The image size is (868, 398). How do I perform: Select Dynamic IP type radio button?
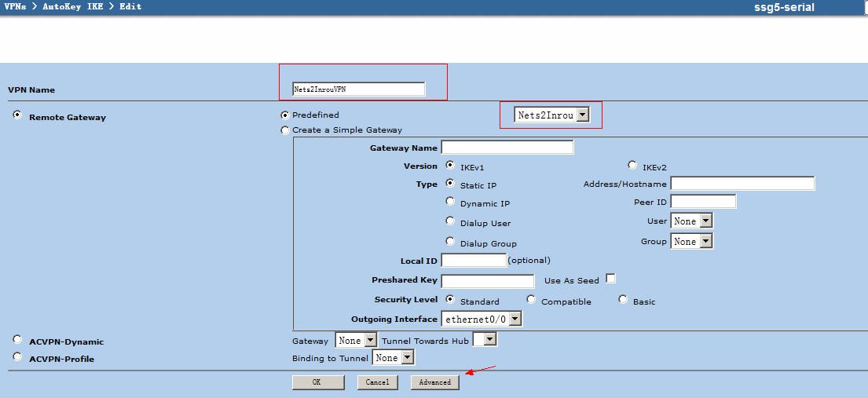450,202
